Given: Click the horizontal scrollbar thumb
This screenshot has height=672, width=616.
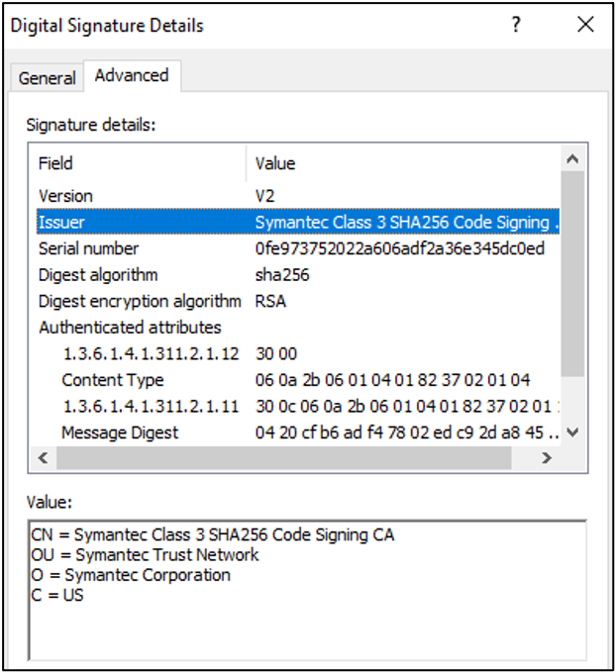Looking at the screenshot, I should click(284, 458).
